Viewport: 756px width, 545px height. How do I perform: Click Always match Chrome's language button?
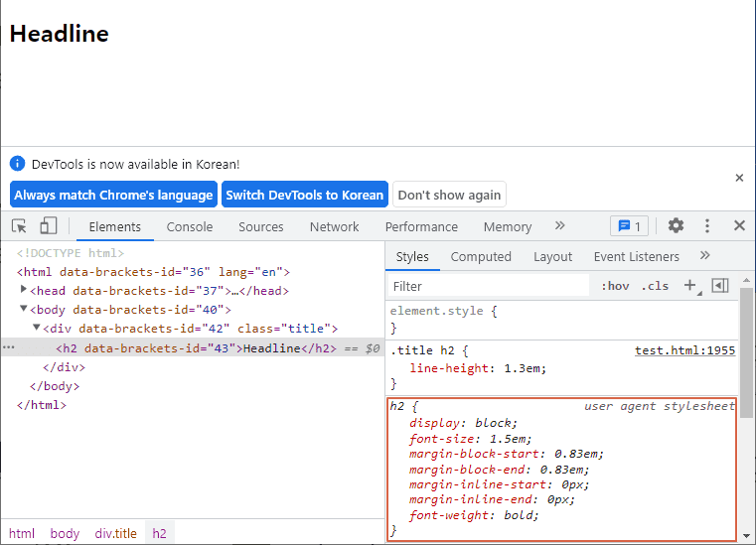click(113, 195)
